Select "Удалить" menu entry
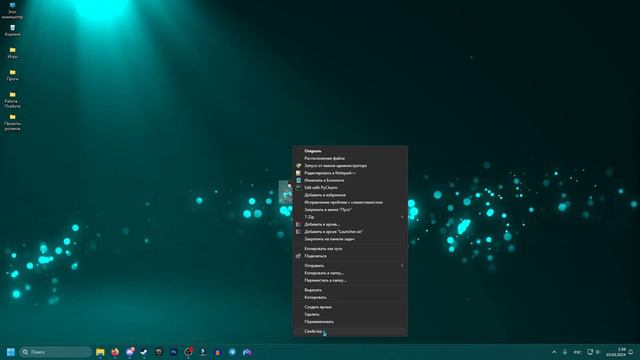 pos(350,314)
